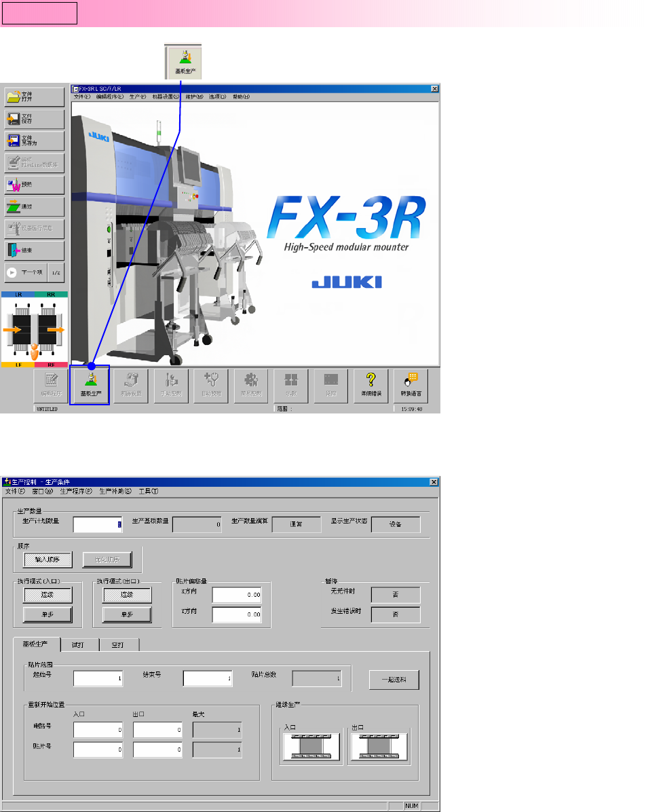Switch to the 基板生产 tab
The image size is (646, 812).
(36, 644)
